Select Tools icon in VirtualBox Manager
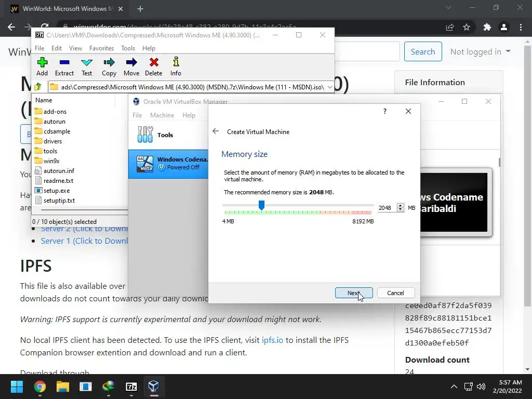Viewport: 532px width, 399px height. [x=145, y=135]
